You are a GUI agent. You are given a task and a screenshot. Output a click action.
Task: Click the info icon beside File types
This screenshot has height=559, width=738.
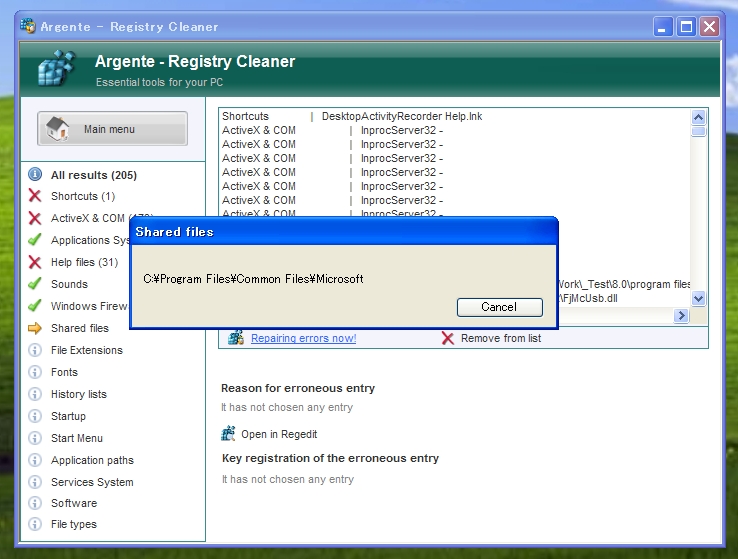[x=35, y=524]
